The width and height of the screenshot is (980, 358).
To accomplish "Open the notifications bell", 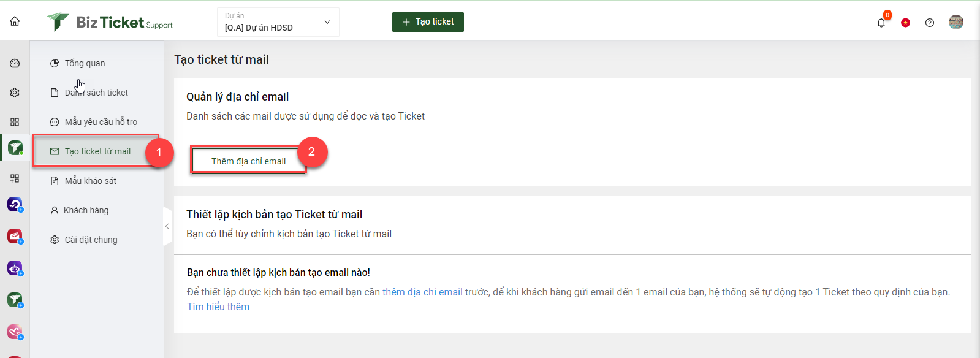I will tap(881, 23).
